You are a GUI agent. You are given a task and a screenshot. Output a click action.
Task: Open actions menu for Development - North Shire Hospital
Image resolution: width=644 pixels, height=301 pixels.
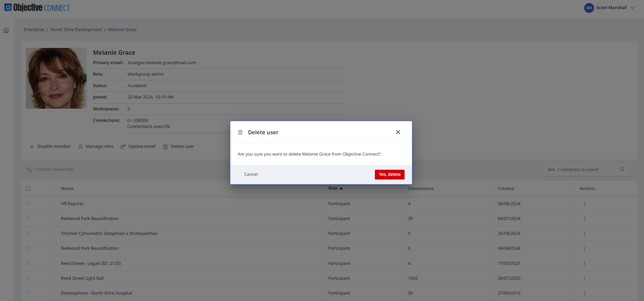584,293
